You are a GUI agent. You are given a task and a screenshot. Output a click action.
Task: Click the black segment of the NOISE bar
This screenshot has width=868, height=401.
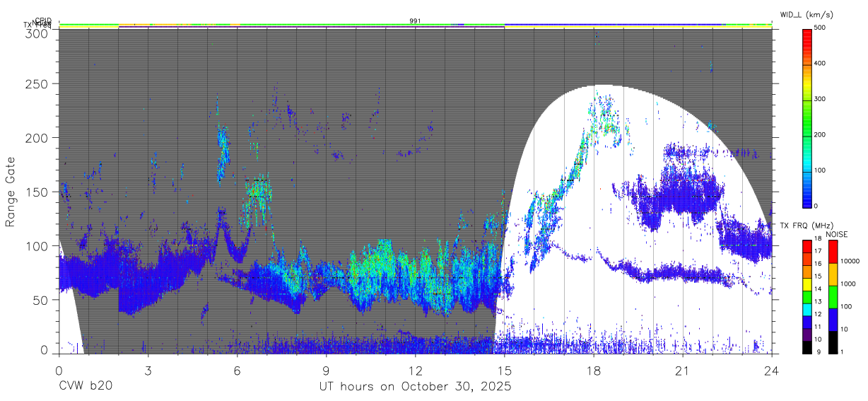(832, 342)
